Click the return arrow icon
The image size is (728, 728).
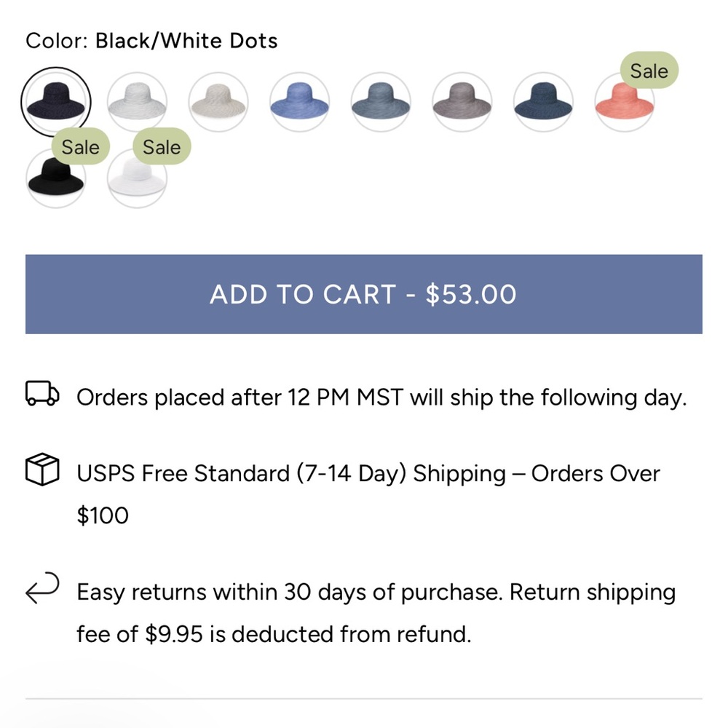(42, 587)
